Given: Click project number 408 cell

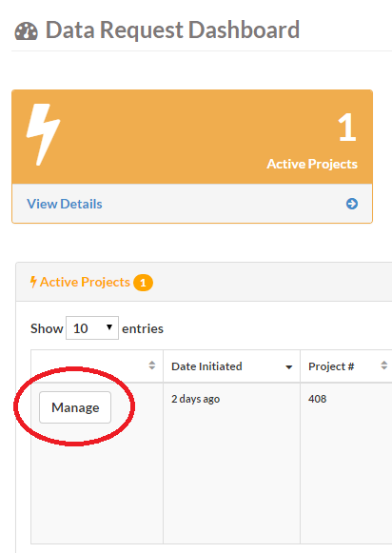Looking at the screenshot, I should tap(317, 399).
